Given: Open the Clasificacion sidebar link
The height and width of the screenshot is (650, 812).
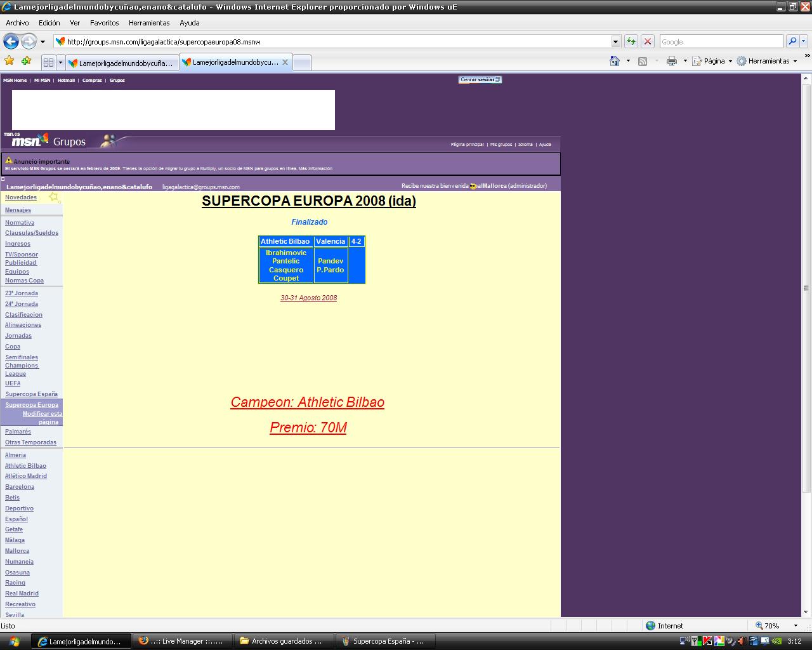Looking at the screenshot, I should click(23, 315).
